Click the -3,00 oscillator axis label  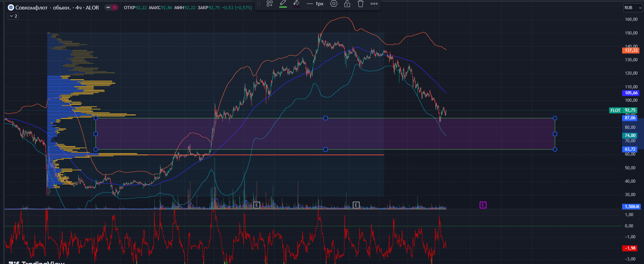tap(630, 259)
